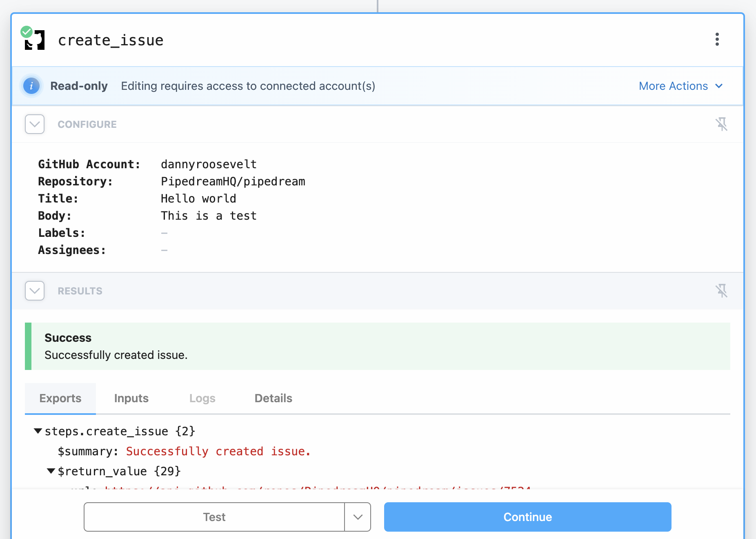This screenshot has width=756, height=539.
Task: Switch to the Inputs tab
Action: [x=131, y=398]
